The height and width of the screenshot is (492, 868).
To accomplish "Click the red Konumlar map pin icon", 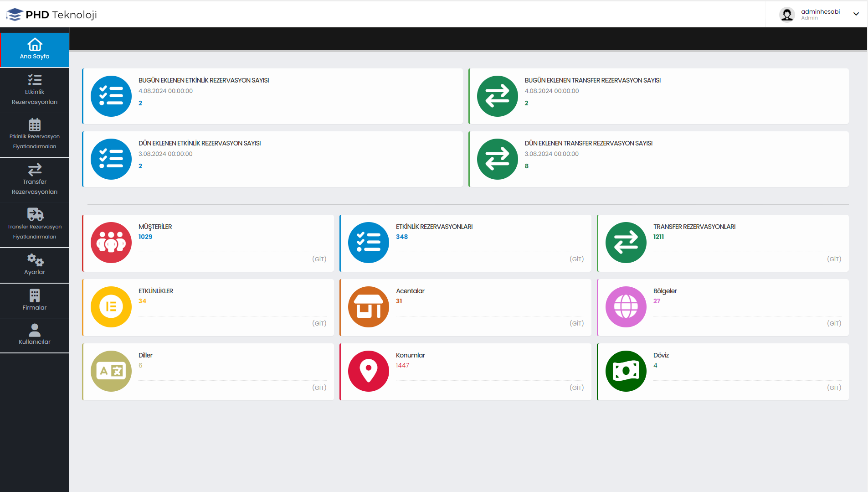I will click(368, 371).
